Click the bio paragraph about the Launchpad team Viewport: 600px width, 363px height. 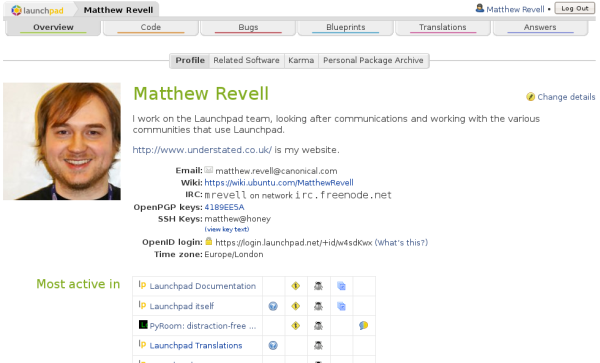336,124
